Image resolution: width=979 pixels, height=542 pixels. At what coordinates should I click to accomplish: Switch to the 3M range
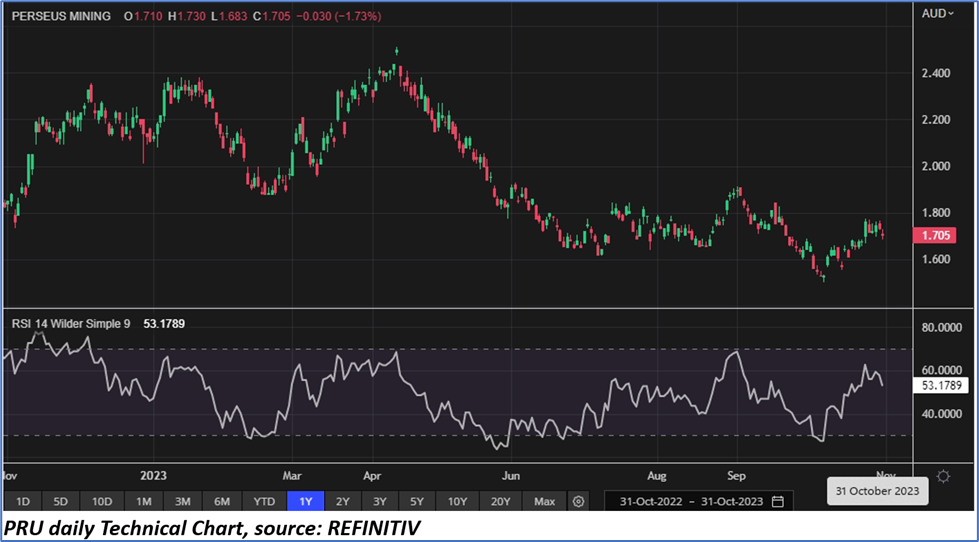pyautogui.click(x=183, y=501)
